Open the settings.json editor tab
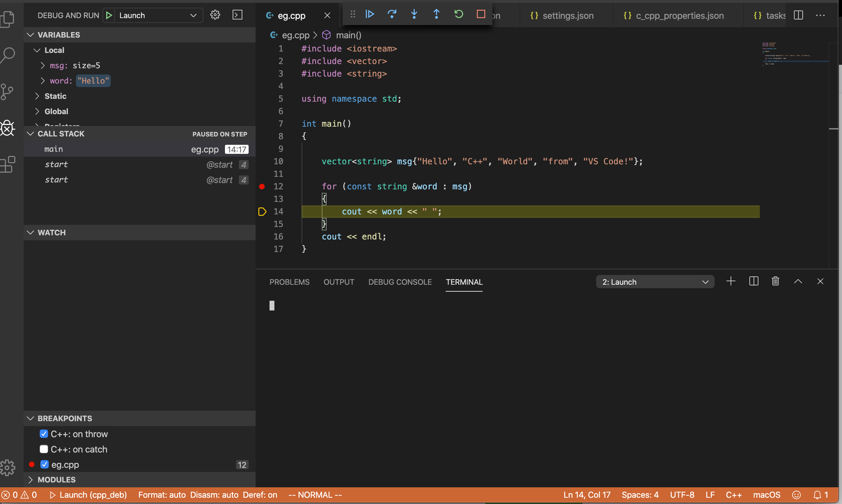Screen dimensions: 842x504 click(x=568, y=15)
